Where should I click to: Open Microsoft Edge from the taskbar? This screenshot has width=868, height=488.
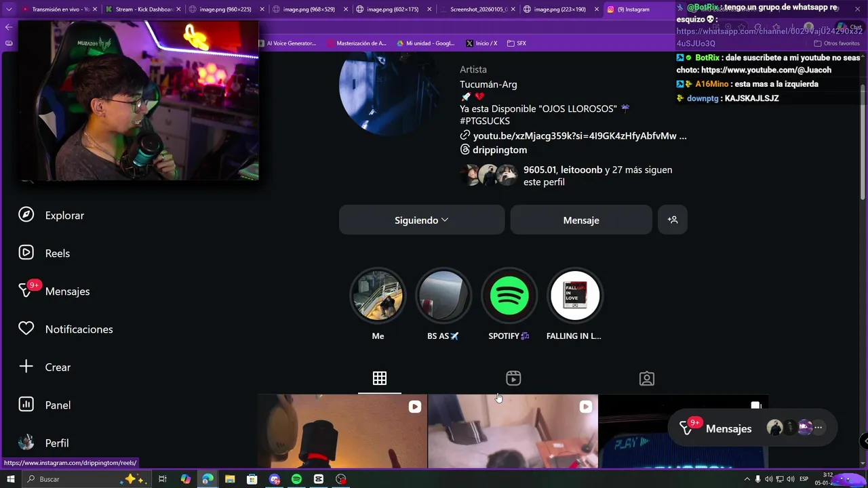tap(208, 479)
